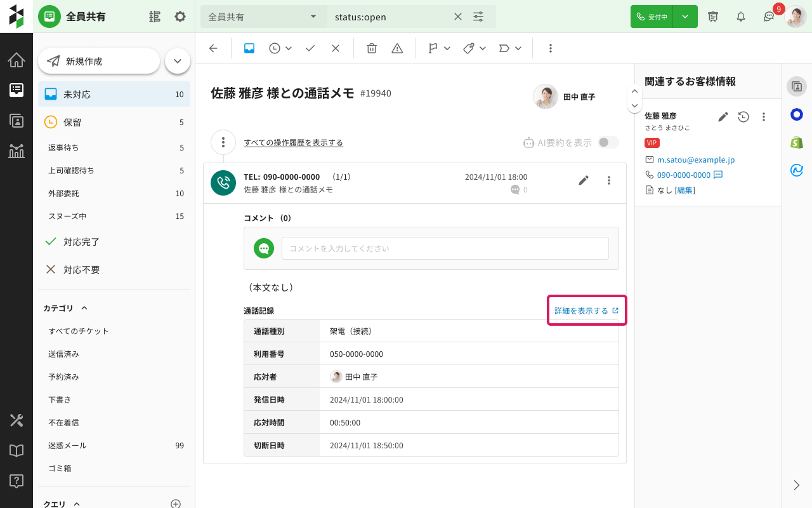Go to previous ticket up chevron
812x508 pixels.
click(634, 91)
